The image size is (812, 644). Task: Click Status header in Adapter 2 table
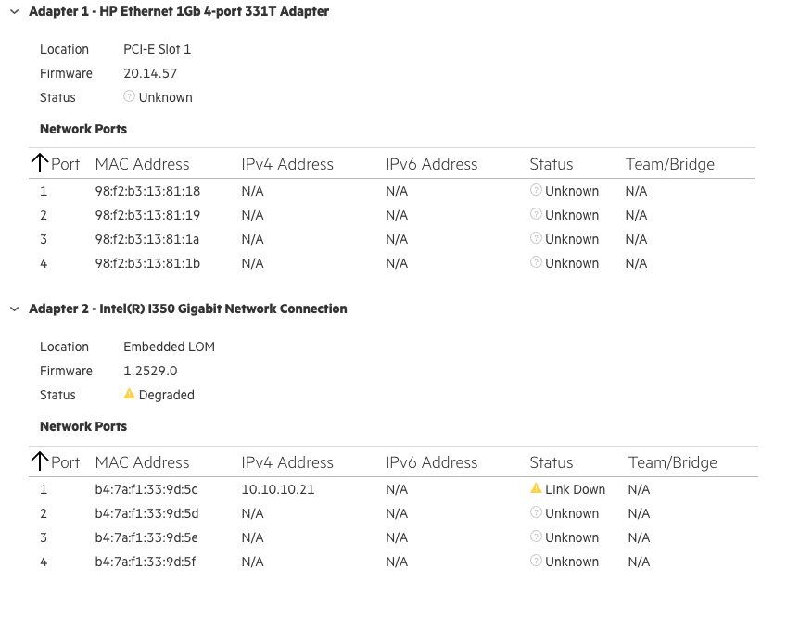tap(551, 462)
